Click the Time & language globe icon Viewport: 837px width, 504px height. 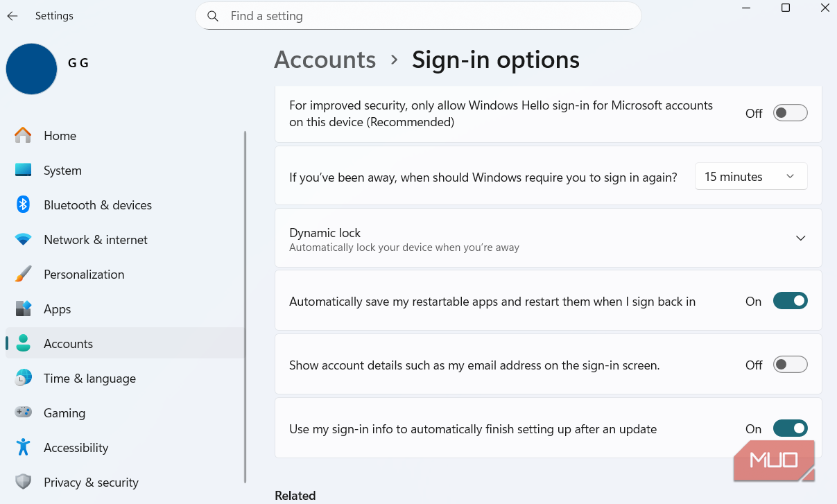23,379
